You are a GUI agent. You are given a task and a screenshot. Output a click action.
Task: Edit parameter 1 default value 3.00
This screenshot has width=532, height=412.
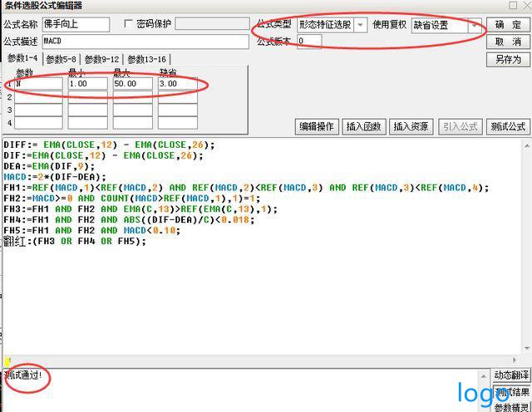(177, 84)
